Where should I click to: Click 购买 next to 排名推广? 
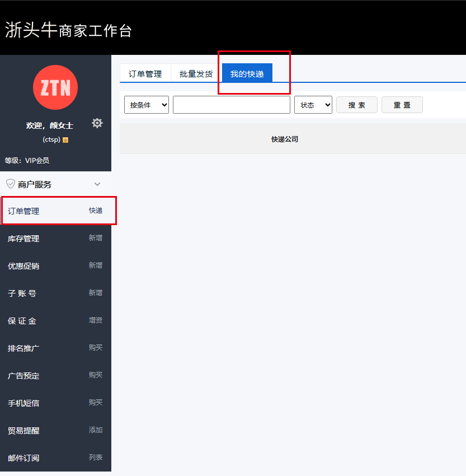[x=96, y=348]
